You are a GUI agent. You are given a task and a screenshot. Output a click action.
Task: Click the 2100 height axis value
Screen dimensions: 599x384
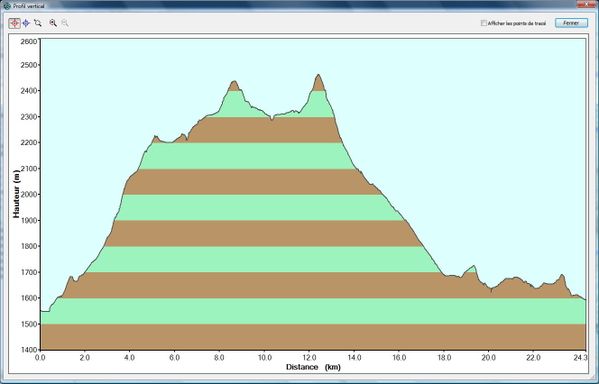30,169
